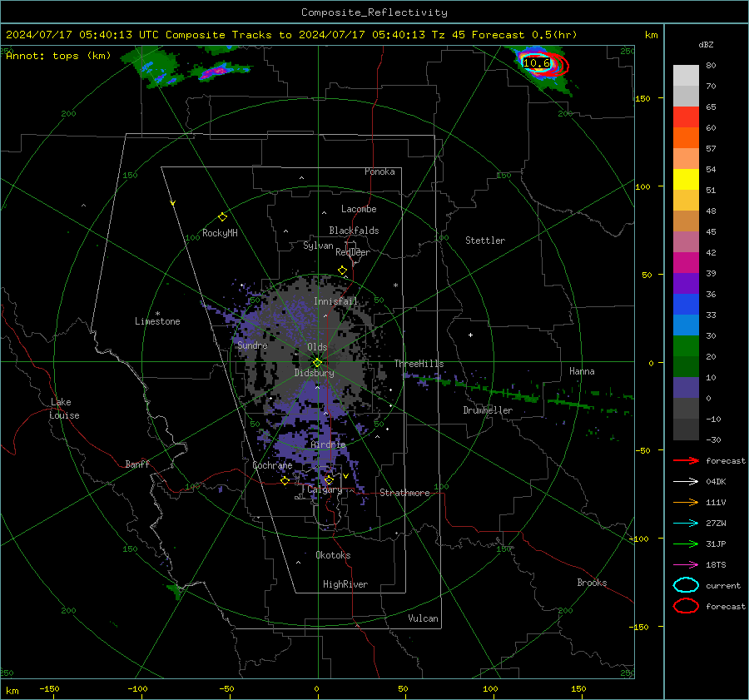749x700 pixels.
Task: Click the ThreeHills city label
Action: (419, 364)
